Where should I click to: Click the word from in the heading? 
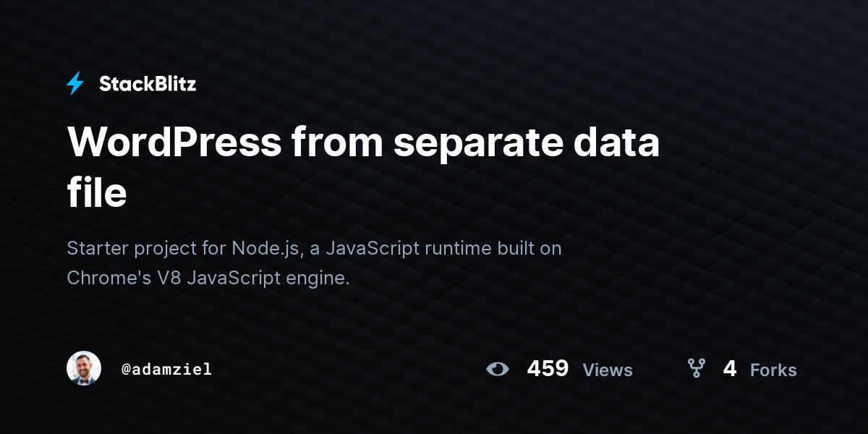[x=338, y=142]
